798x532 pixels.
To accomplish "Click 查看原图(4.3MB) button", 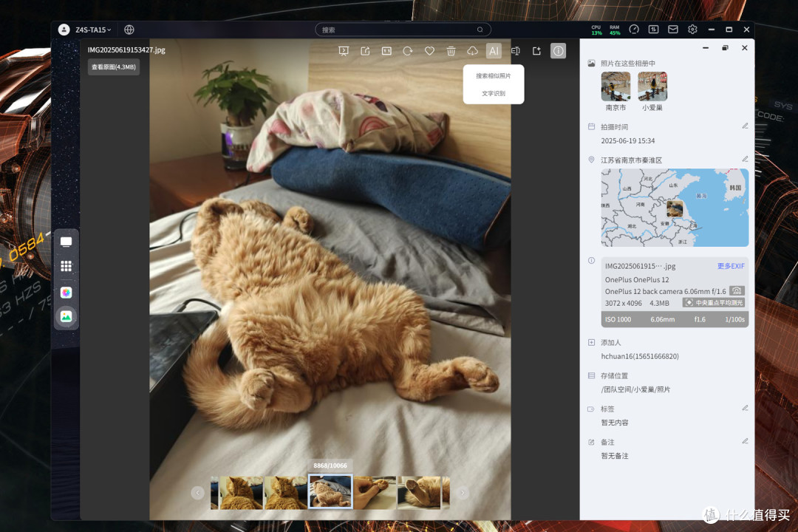I will click(114, 67).
